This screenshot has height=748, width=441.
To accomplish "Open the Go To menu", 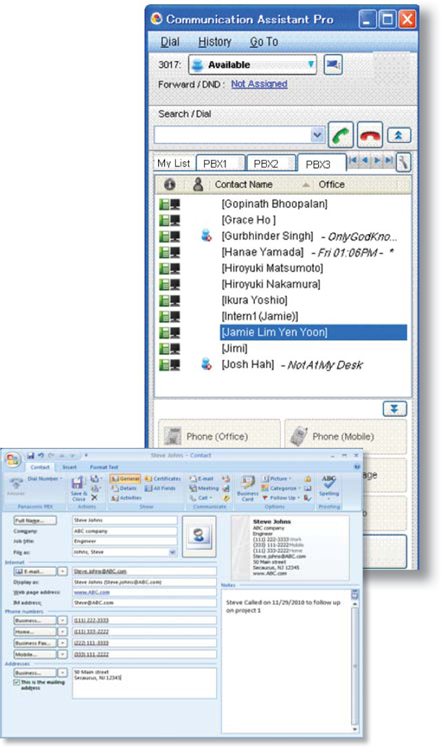I will click(x=264, y=42).
